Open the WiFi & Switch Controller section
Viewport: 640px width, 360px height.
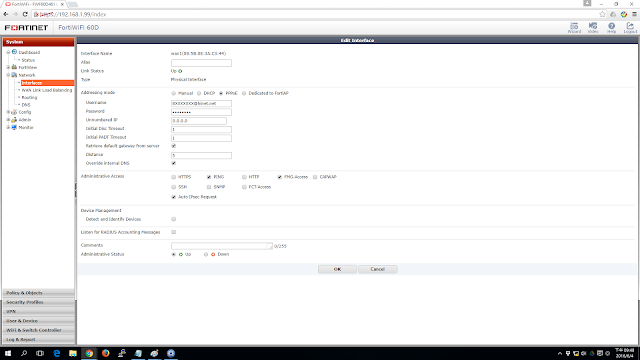click(x=38, y=330)
